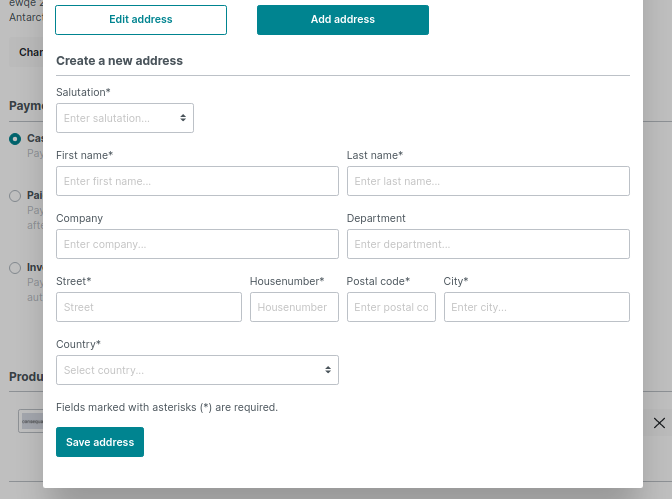Select the second payment method radio button
Screen dimensions: 672x499
(15, 196)
